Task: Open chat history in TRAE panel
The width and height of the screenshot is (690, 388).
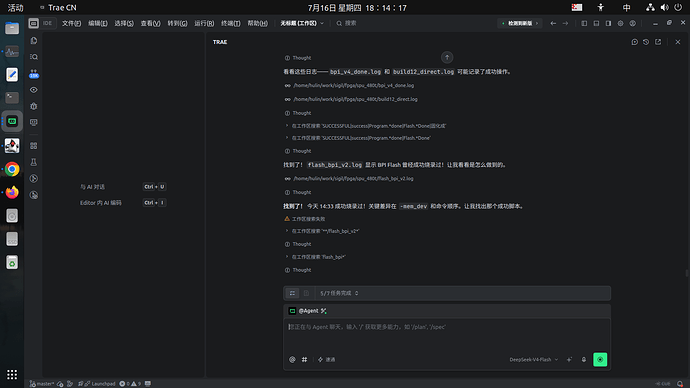Action: point(646,42)
